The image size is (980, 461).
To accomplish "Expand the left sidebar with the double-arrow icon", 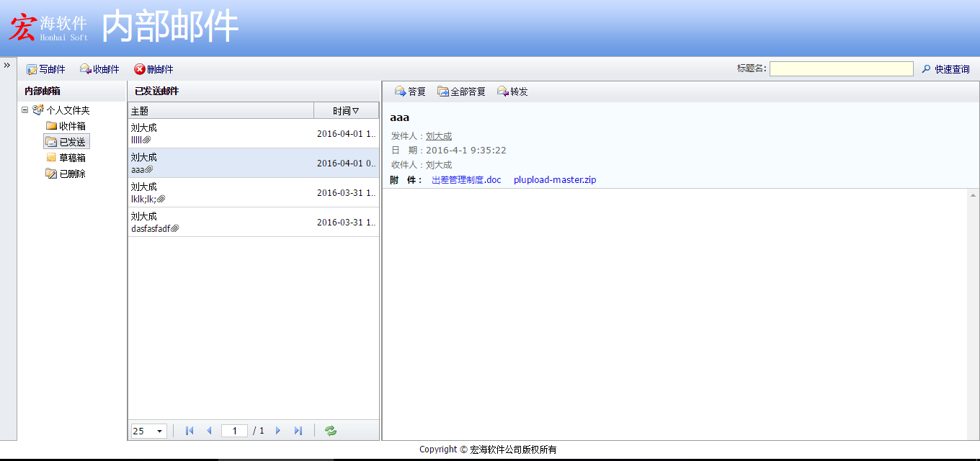I will point(6,65).
